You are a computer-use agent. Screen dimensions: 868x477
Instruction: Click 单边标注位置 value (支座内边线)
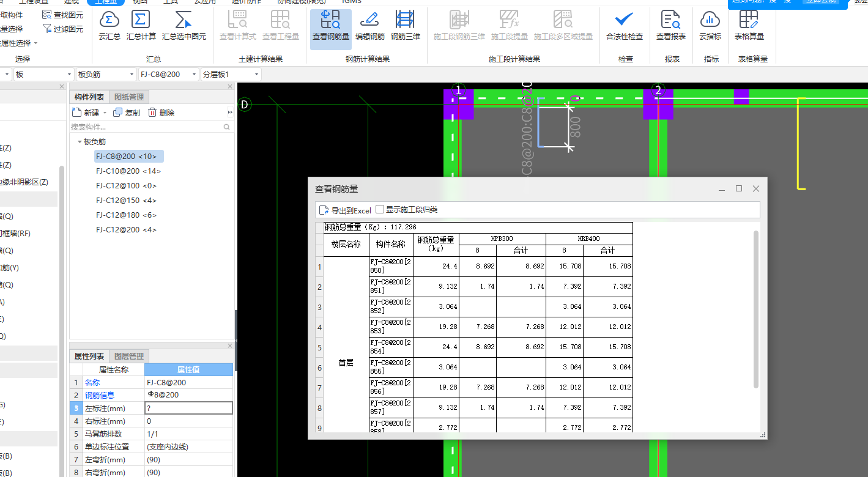(x=188, y=446)
